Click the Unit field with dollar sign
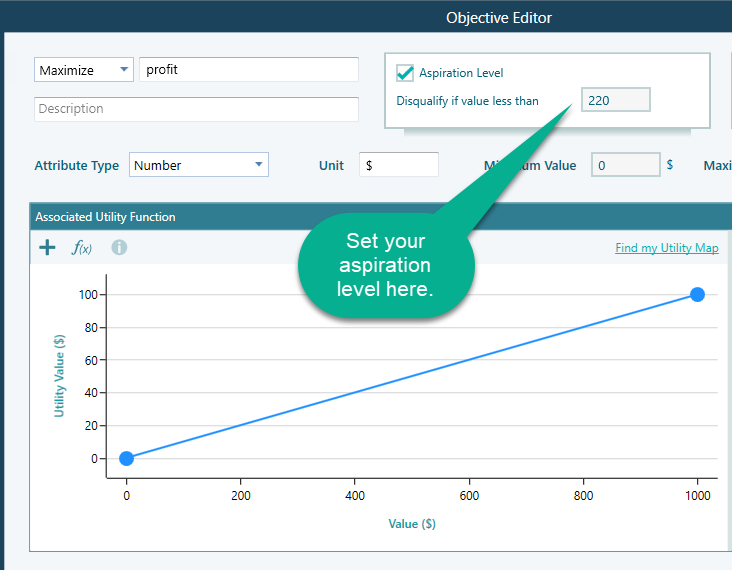Screen dimensions: 732x570 coord(398,165)
